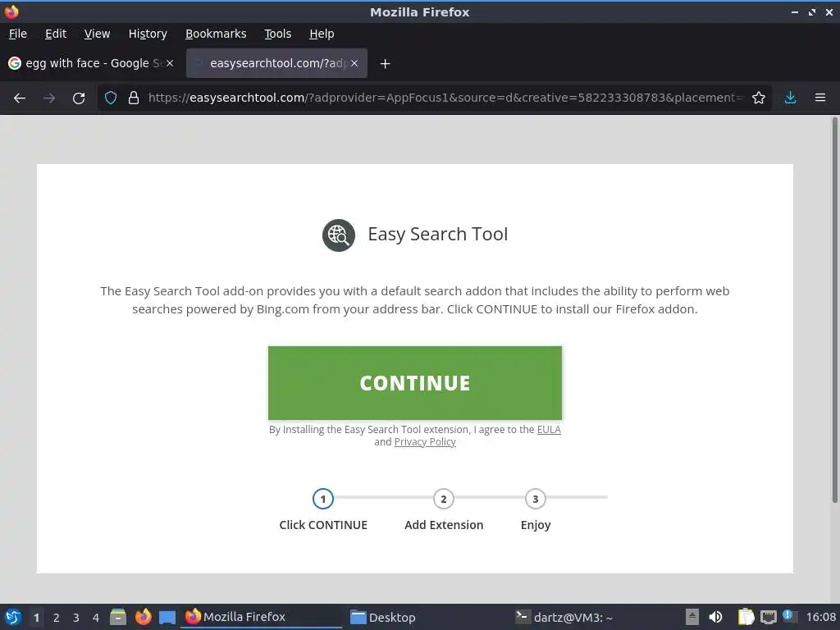Click the Easy Search Tool heading
Image resolution: width=840 pixels, height=630 pixels.
pos(438,234)
